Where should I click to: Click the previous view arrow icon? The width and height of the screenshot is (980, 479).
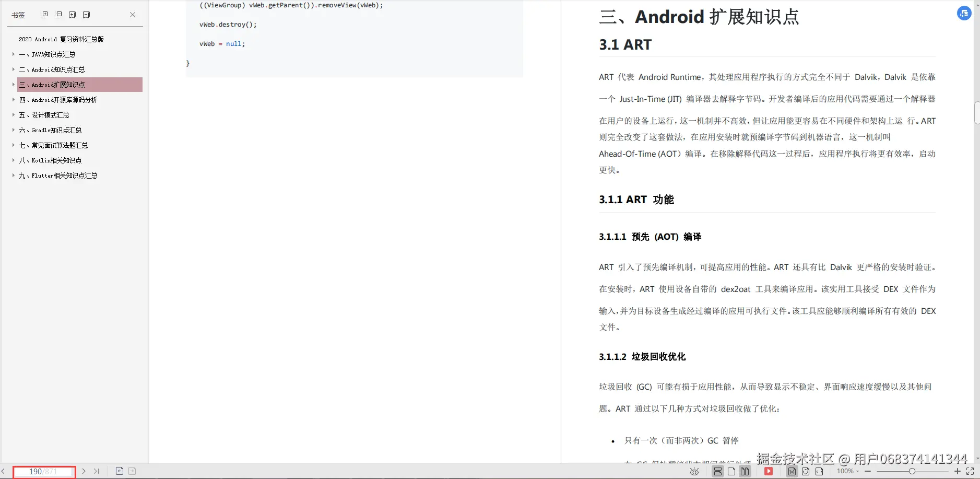(x=120, y=471)
